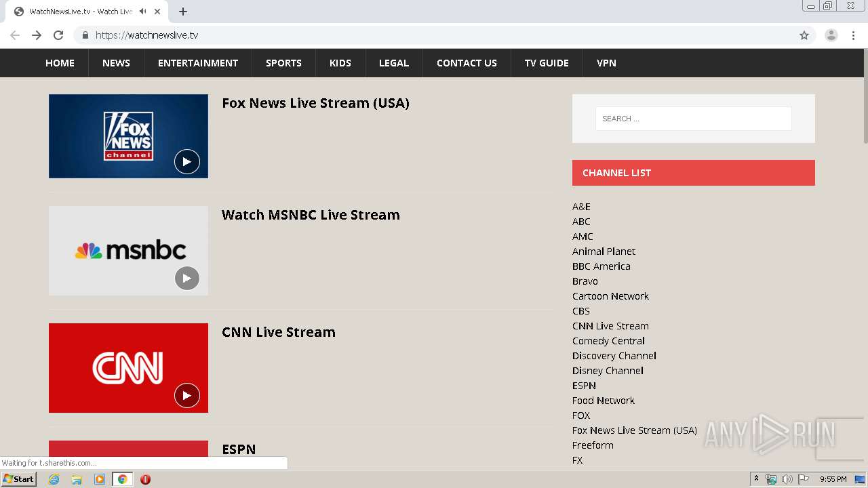Open the VPN menu item
The image size is (868, 488).
pos(606,63)
